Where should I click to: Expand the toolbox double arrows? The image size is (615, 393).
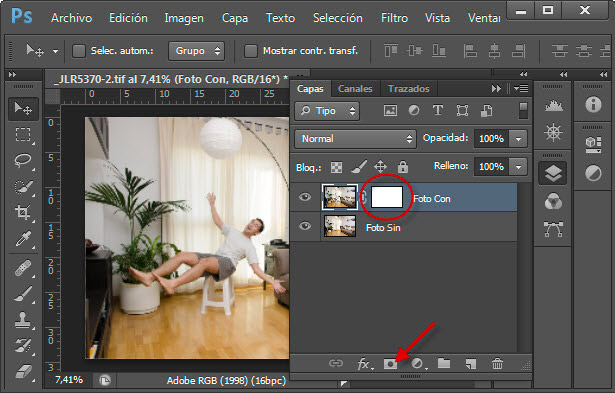tap(13, 74)
